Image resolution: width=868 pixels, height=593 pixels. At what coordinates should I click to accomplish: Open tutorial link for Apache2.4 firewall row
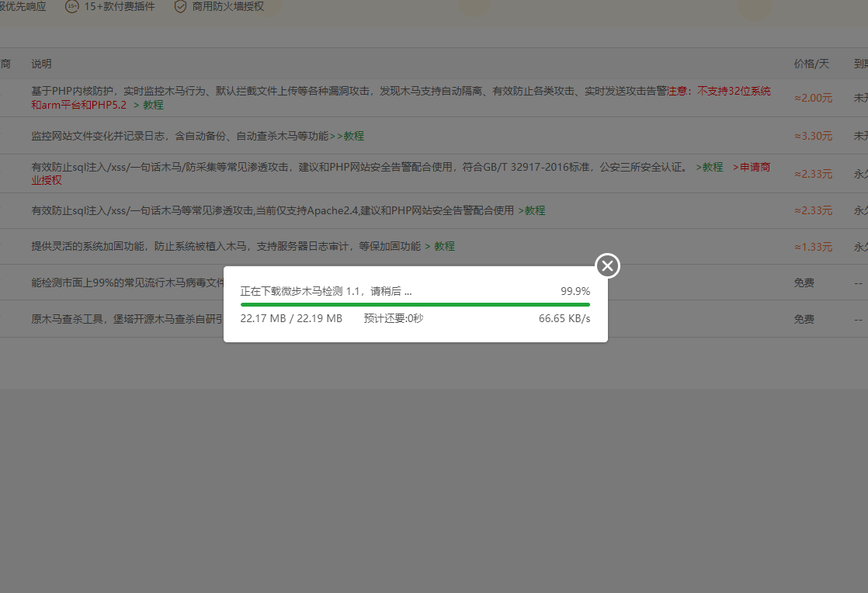click(532, 211)
